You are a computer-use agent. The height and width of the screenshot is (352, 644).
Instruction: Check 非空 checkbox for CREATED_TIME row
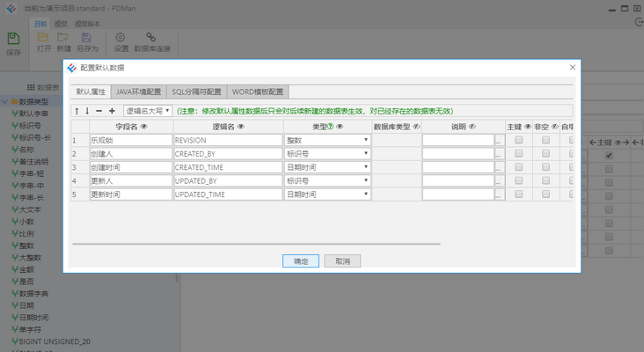pos(545,167)
